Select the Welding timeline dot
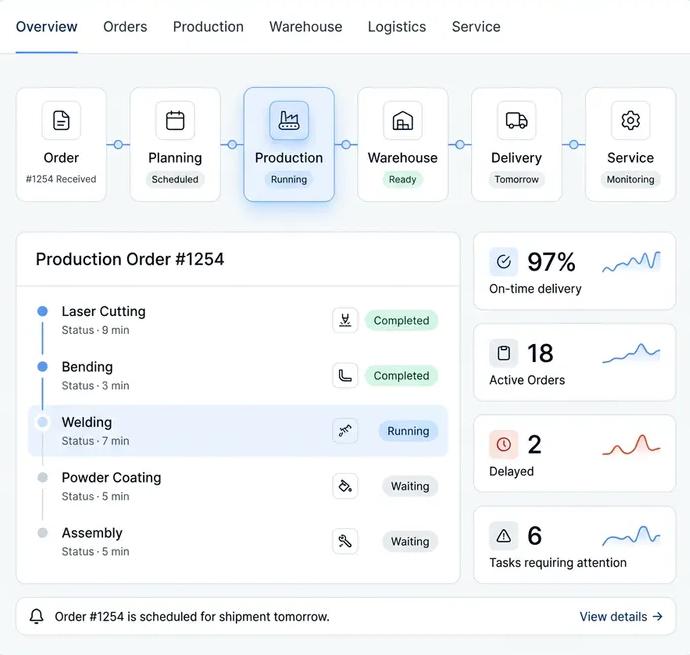This screenshot has height=655, width=690. pyautogui.click(x=43, y=422)
